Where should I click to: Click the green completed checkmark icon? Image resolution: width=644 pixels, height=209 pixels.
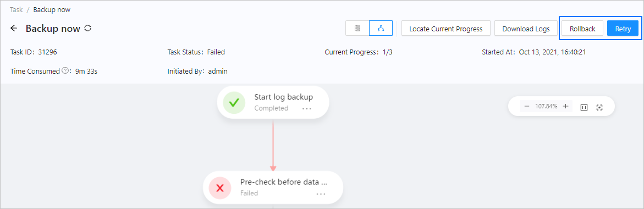[234, 103]
